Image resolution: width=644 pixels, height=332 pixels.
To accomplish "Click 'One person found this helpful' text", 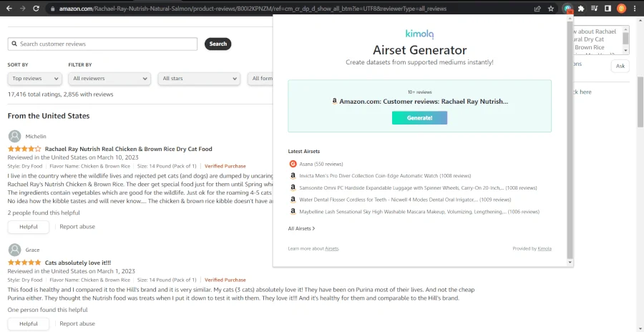I will 48,310.
